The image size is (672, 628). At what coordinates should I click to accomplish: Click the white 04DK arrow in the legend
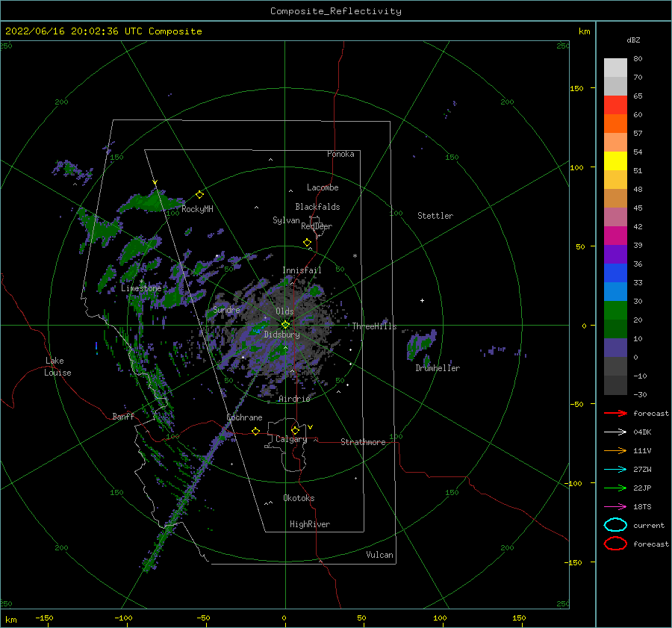pos(615,432)
